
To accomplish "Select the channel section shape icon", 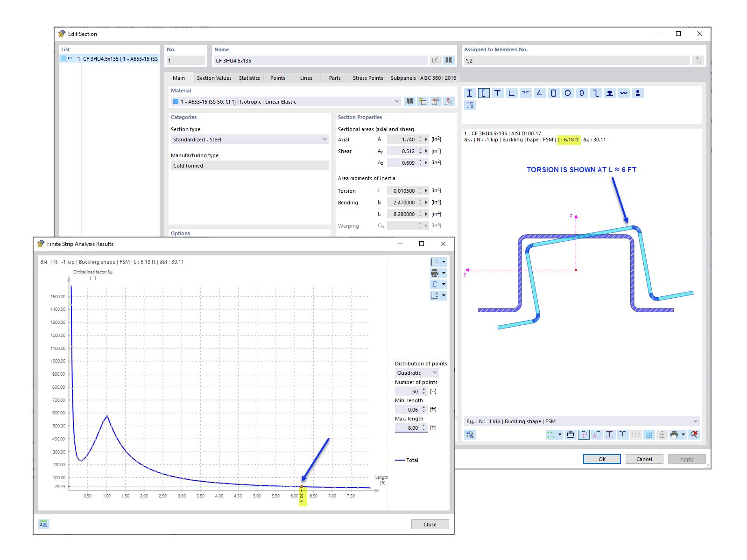I will pyautogui.click(x=484, y=93).
